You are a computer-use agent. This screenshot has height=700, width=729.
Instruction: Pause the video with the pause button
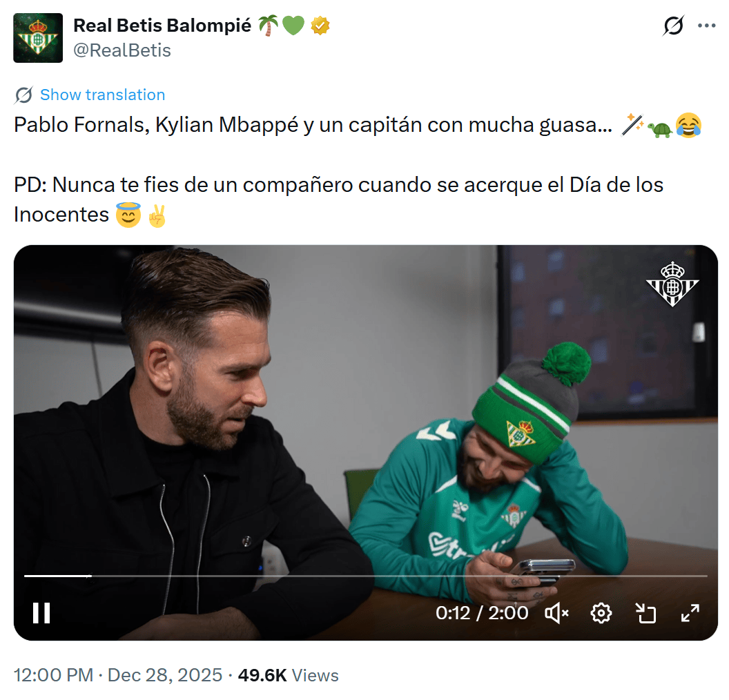(41, 612)
